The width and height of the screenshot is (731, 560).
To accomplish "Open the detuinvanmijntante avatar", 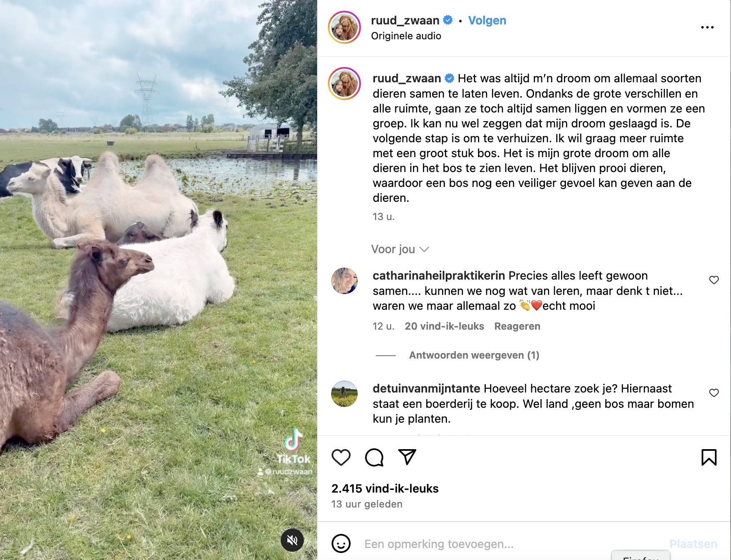I will (x=344, y=394).
